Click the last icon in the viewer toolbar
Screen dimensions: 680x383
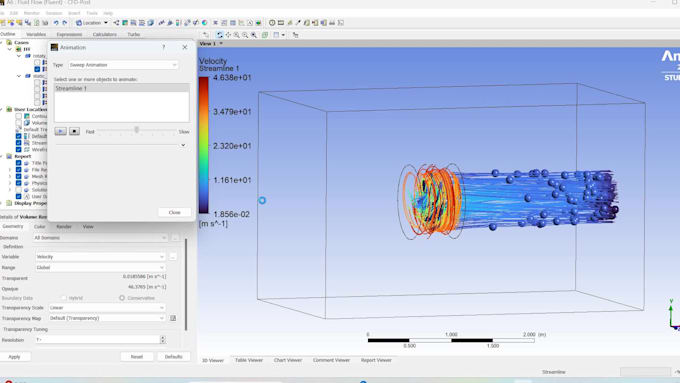point(295,35)
